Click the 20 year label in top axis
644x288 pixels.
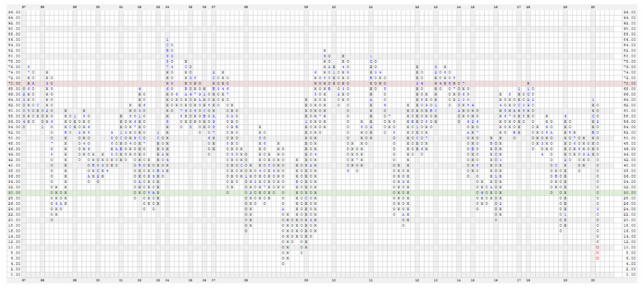pyautogui.click(x=592, y=7)
